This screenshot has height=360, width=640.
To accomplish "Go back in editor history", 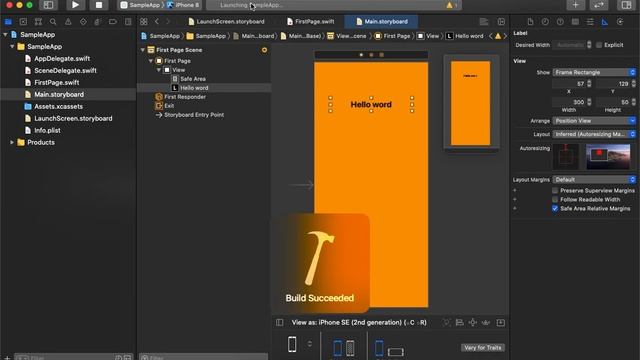I will (157, 22).
